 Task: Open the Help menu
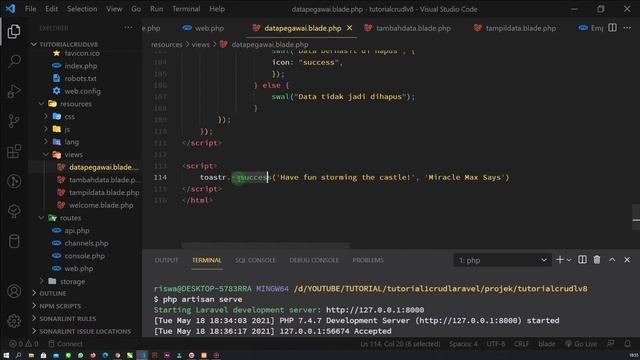point(217,9)
